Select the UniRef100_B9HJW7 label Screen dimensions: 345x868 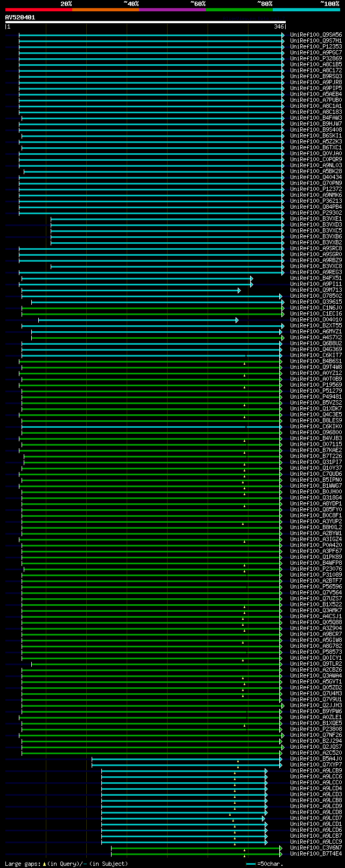(x=316, y=124)
